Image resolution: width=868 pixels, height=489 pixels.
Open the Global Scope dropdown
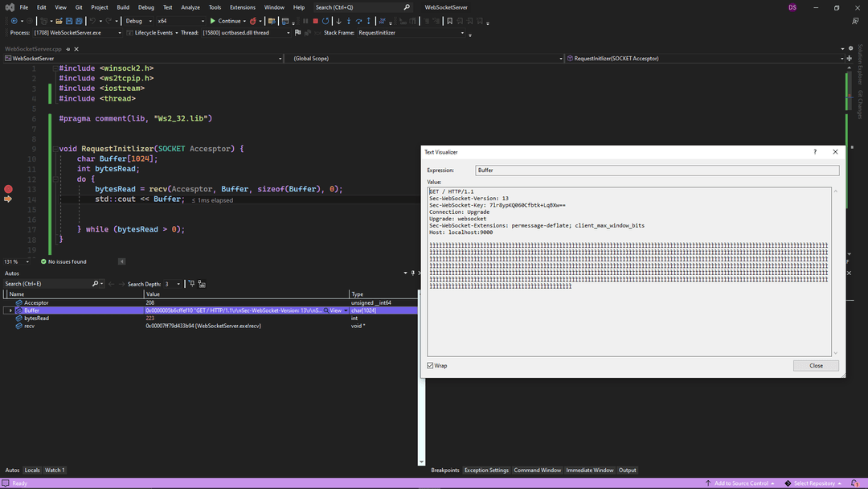click(x=424, y=58)
